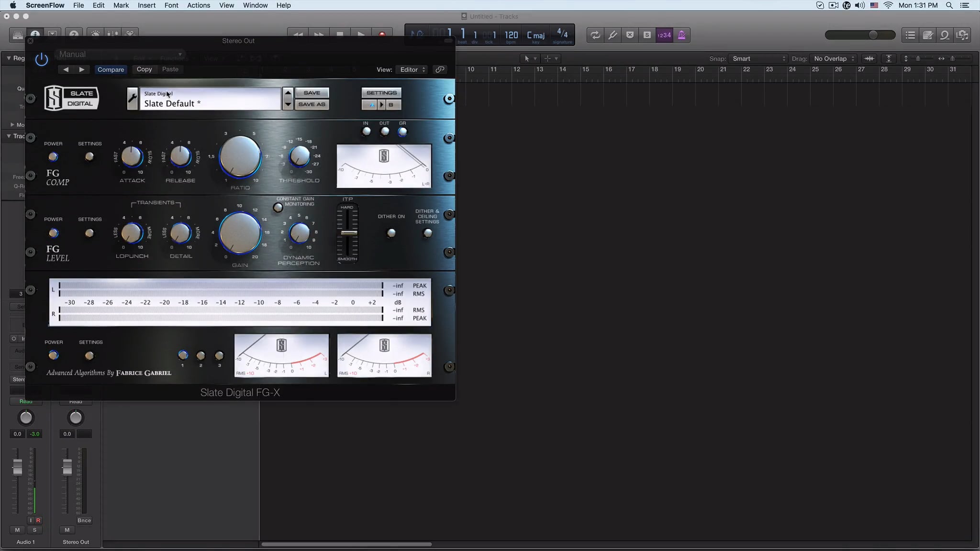Step to previous preset with up arrow
Viewport: 980px width, 551px height.
(x=288, y=93)
